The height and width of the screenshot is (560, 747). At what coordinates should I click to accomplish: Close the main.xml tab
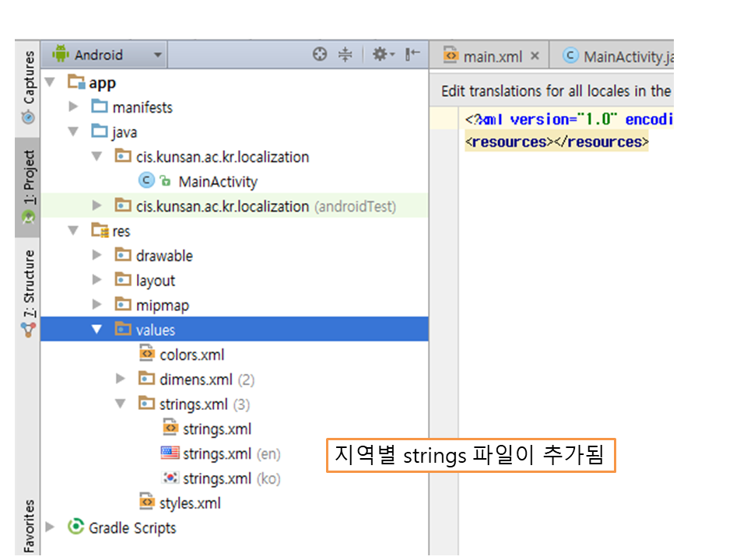tap(535, 56)
